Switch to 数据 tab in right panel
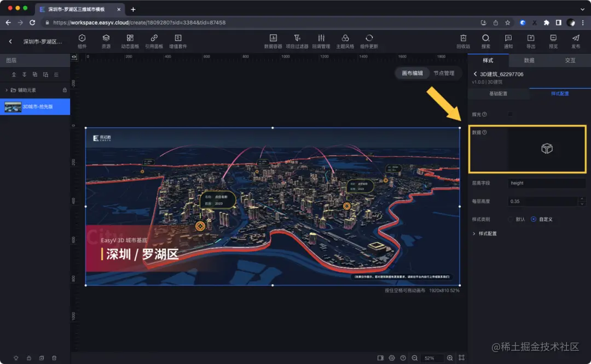Screen dimensions: 591x364 (x=529, y=60)
